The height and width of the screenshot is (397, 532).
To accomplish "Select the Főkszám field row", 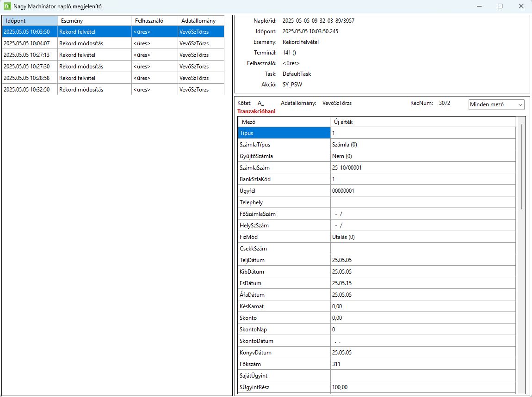I will [x=284, y=364].
